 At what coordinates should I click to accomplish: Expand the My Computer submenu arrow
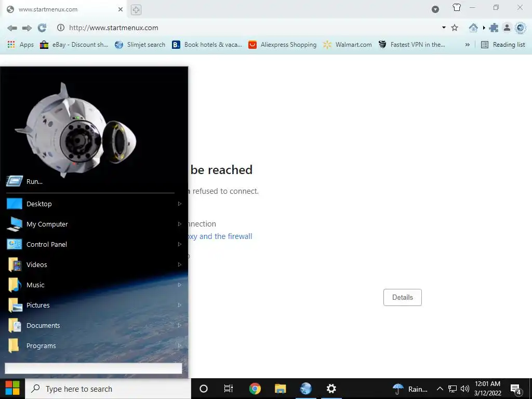(179, 224)
